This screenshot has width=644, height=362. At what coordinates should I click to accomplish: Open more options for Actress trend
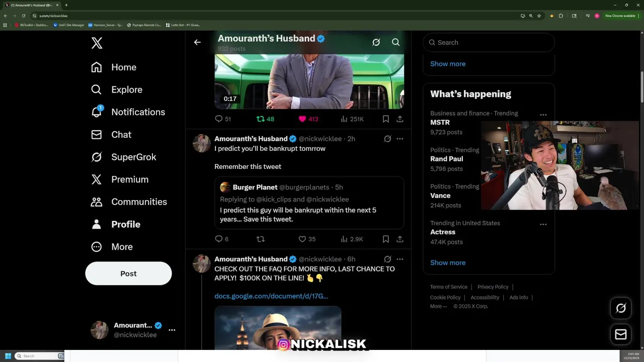pyautogui.click(x=543, y=224)
